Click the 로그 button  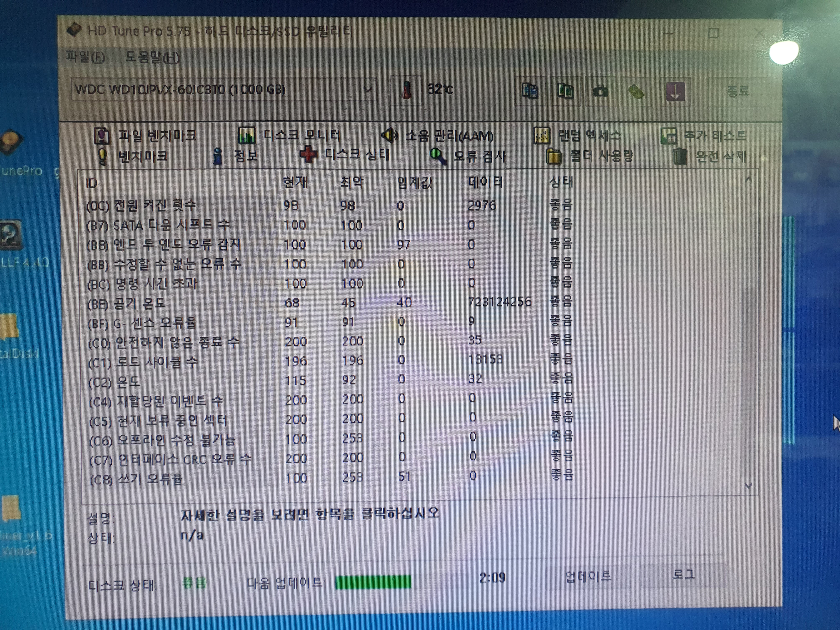684,575
